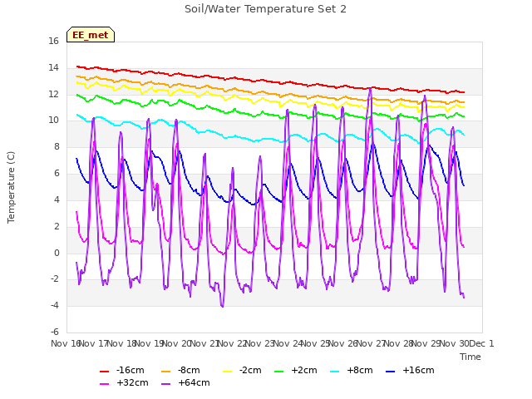Click the green +2cm legend color marker
Image resolution: width=532 pixels, height=399 pixels.
(278, 372)
